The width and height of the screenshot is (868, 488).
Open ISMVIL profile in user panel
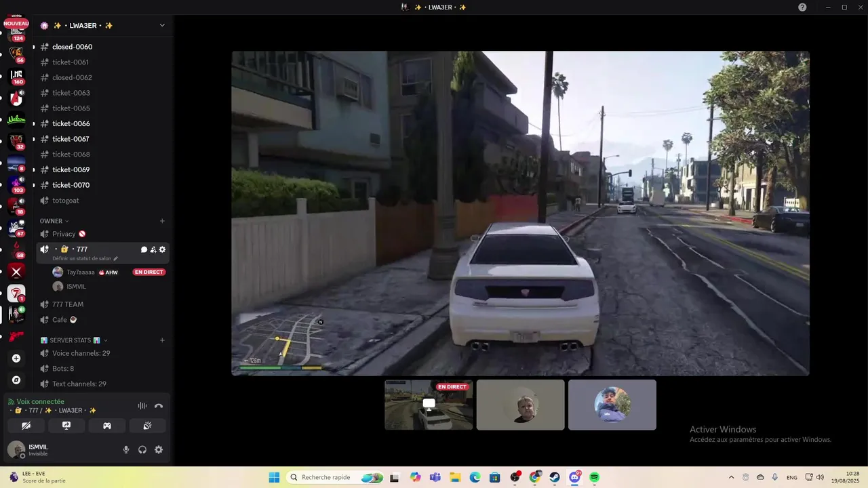click(38, 449)
